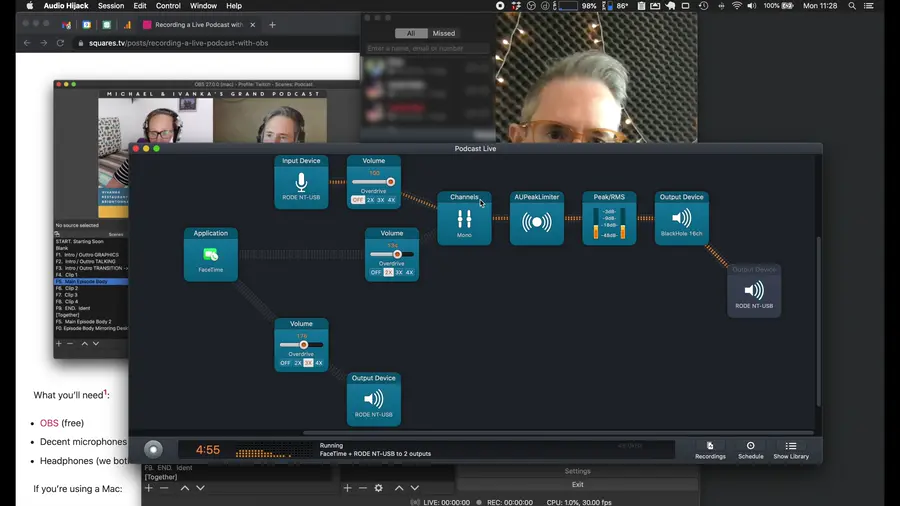This screenshot has width=900, height=506.
Task: Select the active RODE NT-USB Output Device block
Action: click(374, 400)
